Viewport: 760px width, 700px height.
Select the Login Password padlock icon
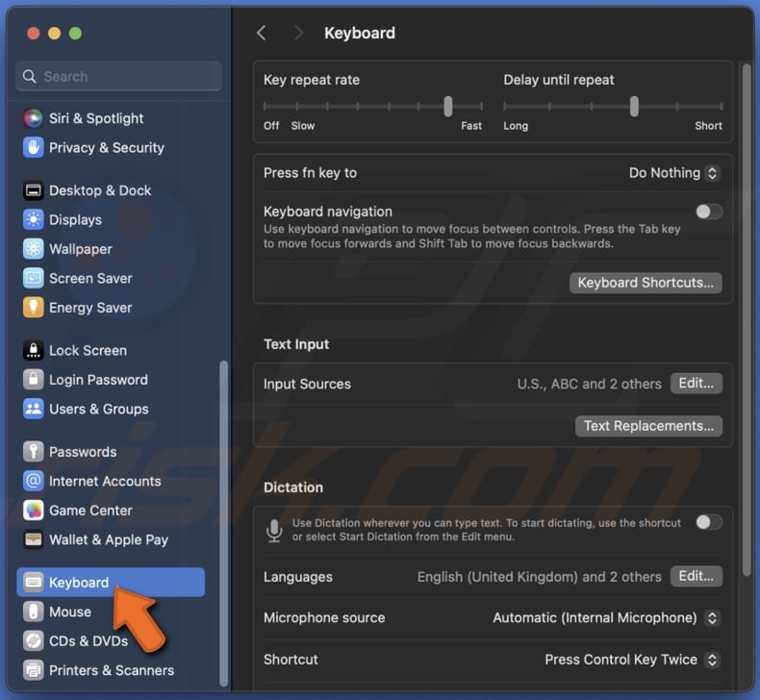[x=33, y=379]
